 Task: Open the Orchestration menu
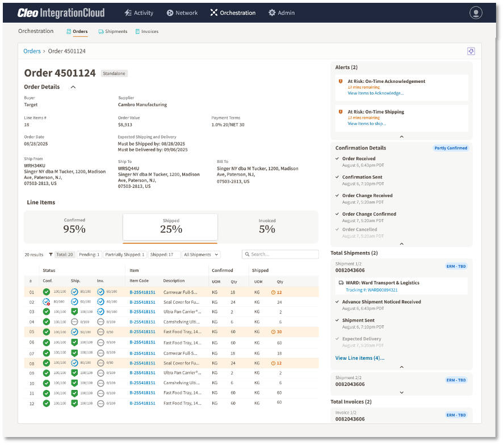[233, 13]
